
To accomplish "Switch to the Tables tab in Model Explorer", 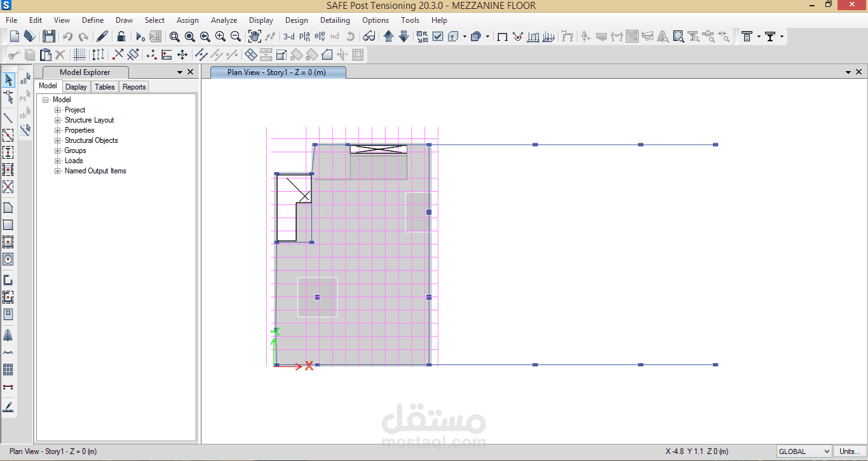I will (105, 87).
